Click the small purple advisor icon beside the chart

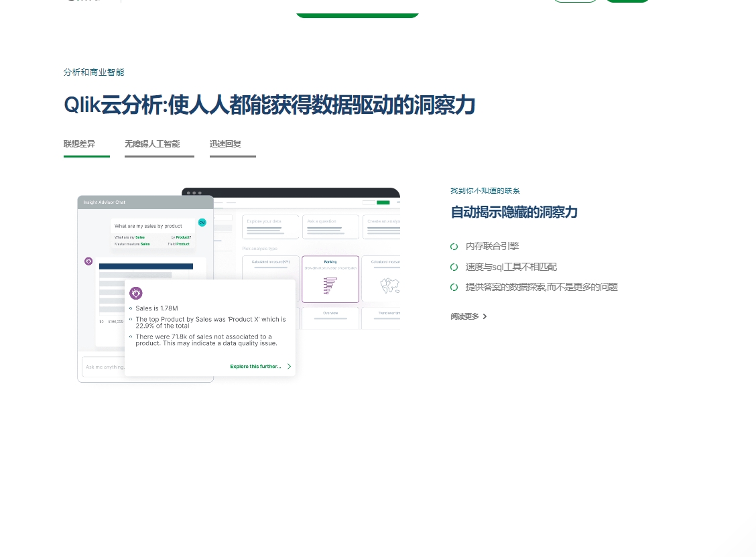click(88, 261)
